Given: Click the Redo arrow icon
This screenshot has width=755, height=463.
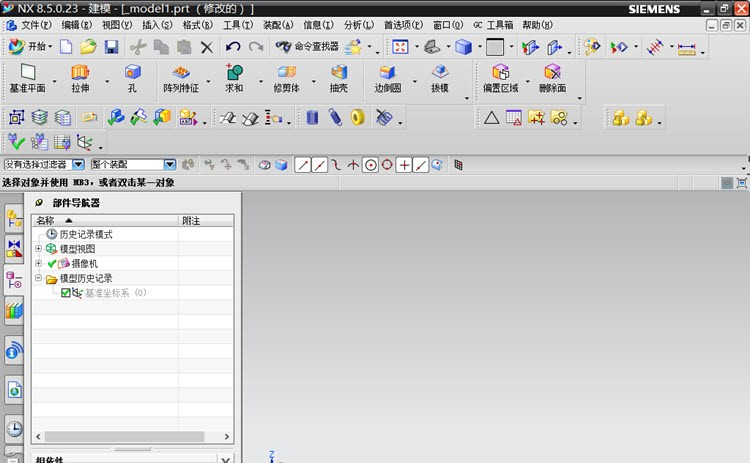Looking at the screenshot, I should point(256,47).
